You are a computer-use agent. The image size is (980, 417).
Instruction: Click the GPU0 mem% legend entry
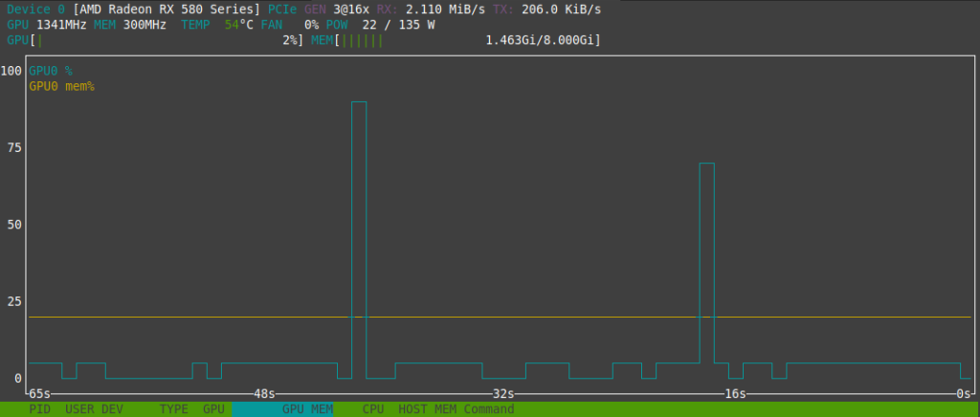coord(60,86)
